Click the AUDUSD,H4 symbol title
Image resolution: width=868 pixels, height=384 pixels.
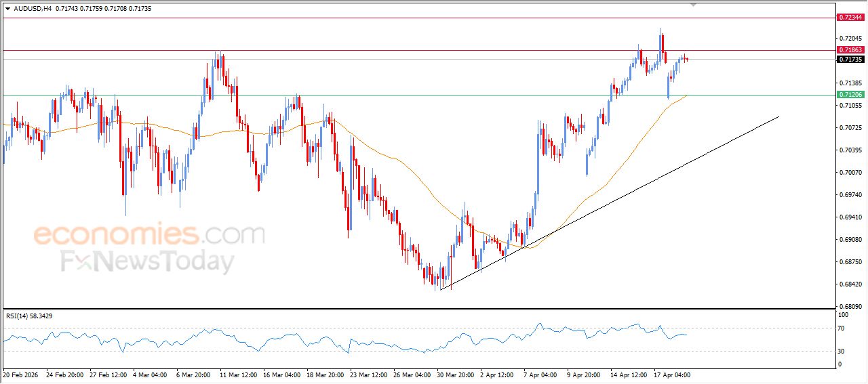click(33, 8)
